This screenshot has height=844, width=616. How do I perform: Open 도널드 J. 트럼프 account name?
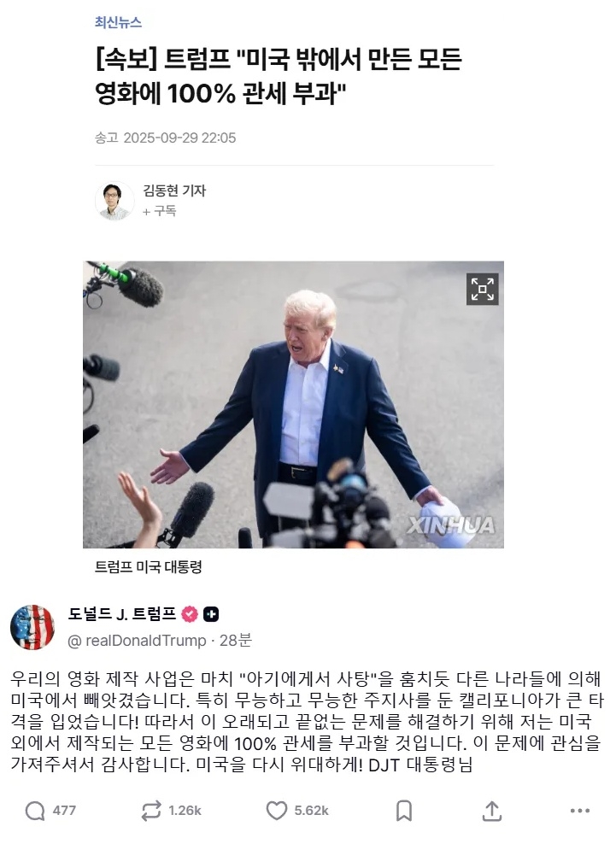[x=122, y=613]
